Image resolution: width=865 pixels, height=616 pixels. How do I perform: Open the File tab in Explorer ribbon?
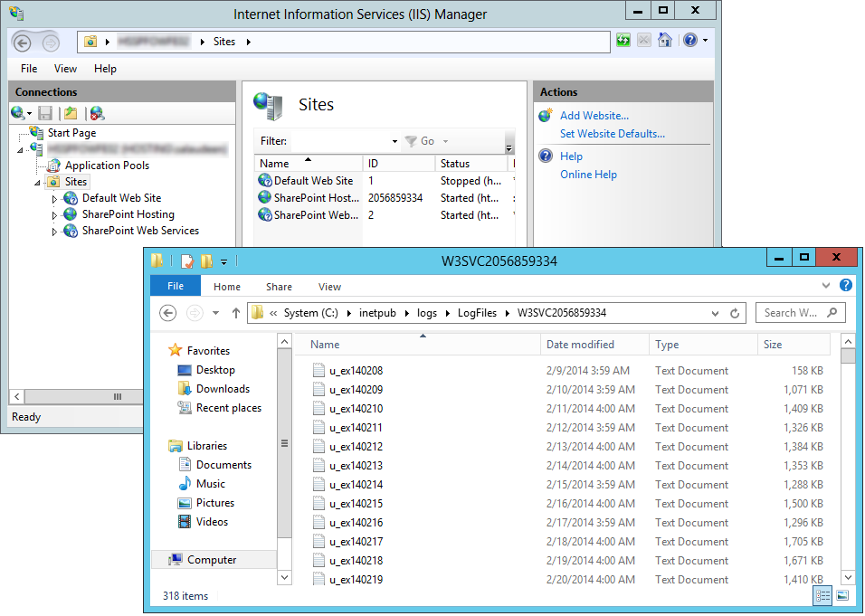click(176, 286)
